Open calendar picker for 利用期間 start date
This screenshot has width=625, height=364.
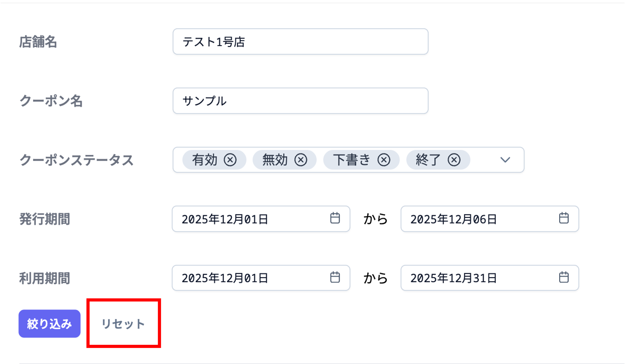335,278
